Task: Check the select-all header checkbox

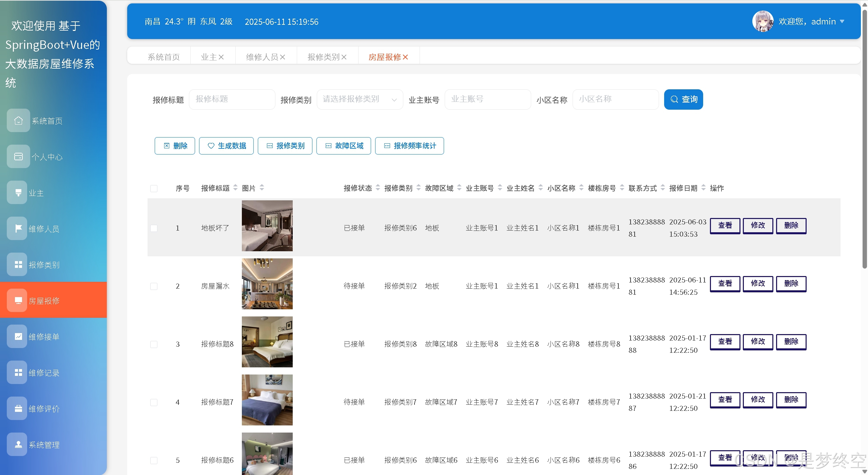Action: [x=154, y=188]
